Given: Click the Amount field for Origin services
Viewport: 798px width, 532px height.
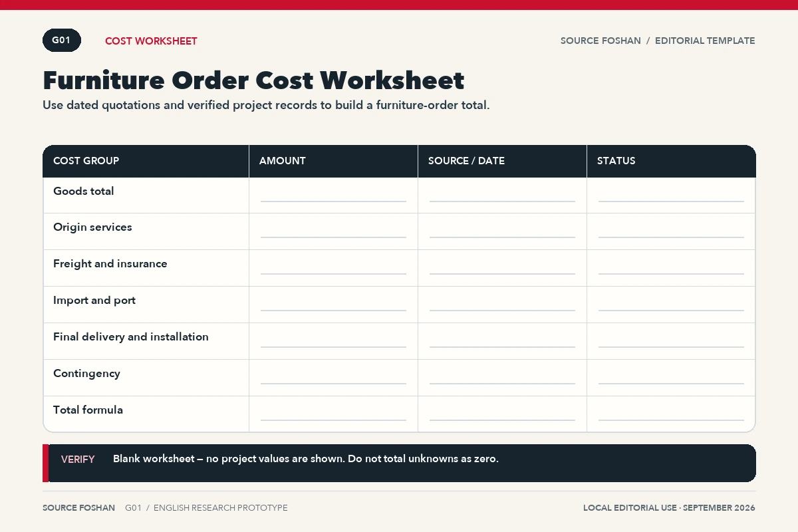Looking at the screenshot, I should pyautogui.click(x=333, y=231).
